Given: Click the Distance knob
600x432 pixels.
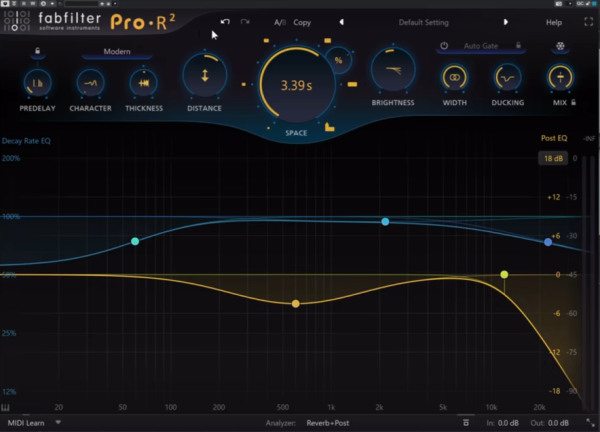Looking at the screenshot, I should [x=205, y=75].
